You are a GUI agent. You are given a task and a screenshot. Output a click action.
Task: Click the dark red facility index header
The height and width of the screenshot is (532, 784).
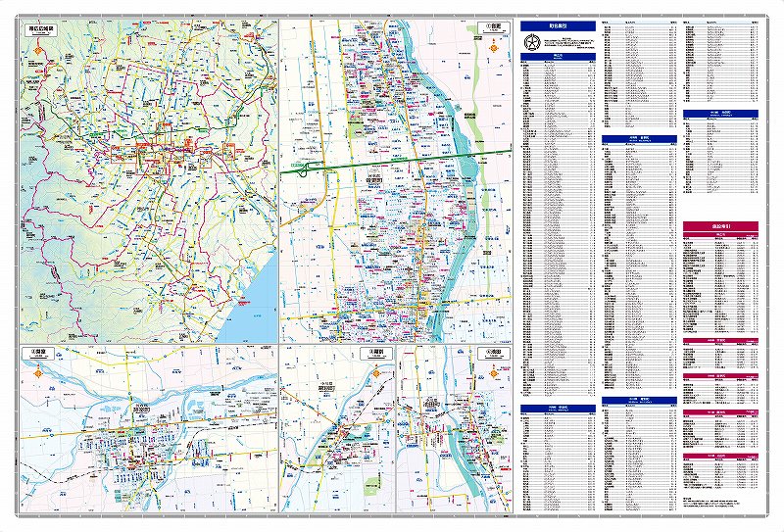point(720,226)
